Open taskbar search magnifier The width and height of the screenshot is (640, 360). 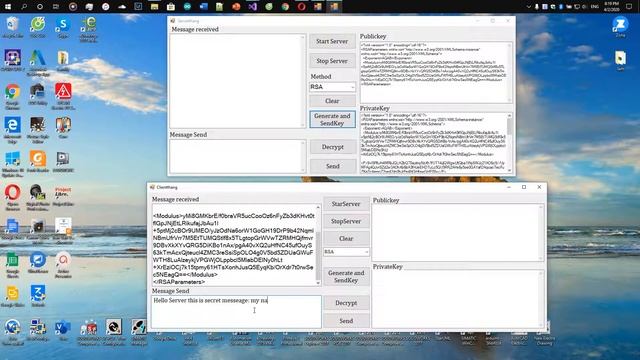tap(24, 7)
